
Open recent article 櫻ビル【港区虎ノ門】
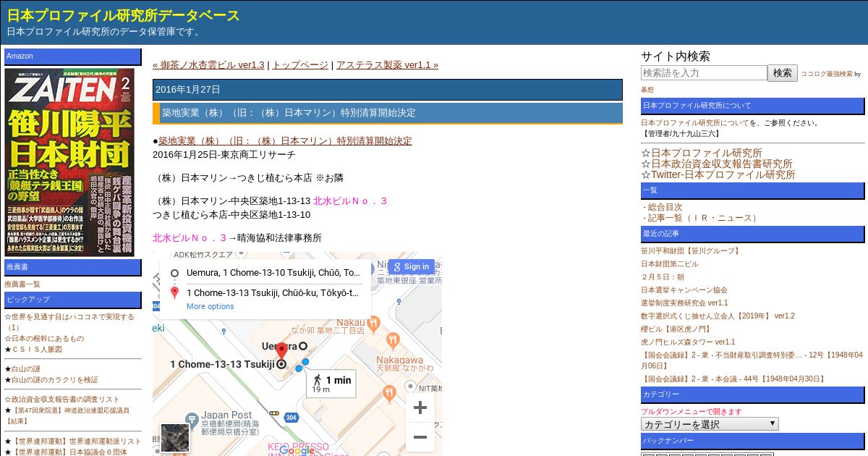(676, 329)
